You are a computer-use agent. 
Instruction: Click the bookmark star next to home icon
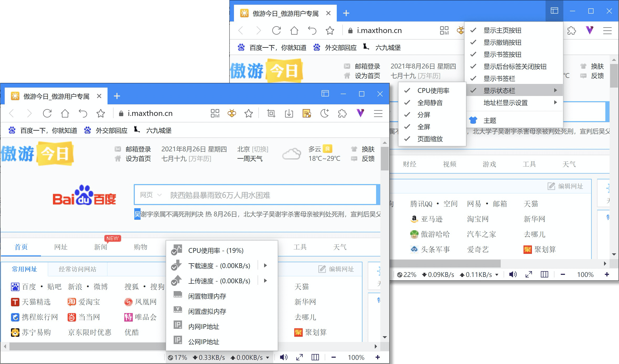[101, 113]
